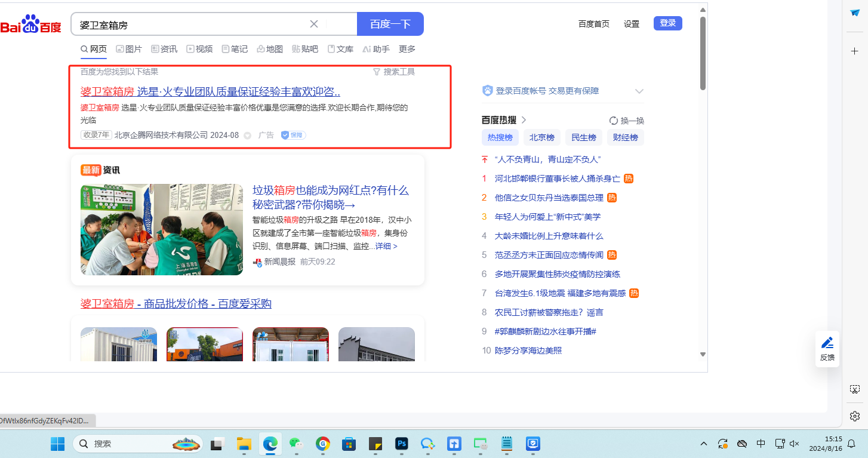Open hot search 范丞丞方未正面回应恋情传闻

click(549, 255)
